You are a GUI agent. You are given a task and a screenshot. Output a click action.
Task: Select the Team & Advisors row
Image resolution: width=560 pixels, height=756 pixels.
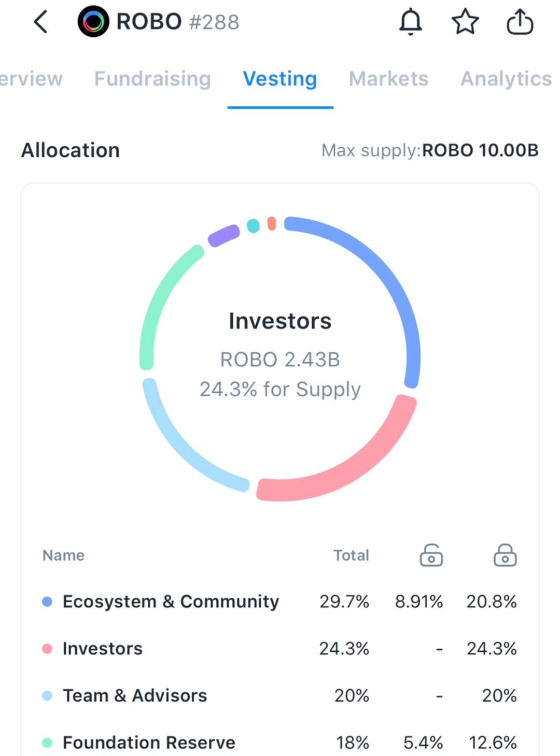coord(135,696)
